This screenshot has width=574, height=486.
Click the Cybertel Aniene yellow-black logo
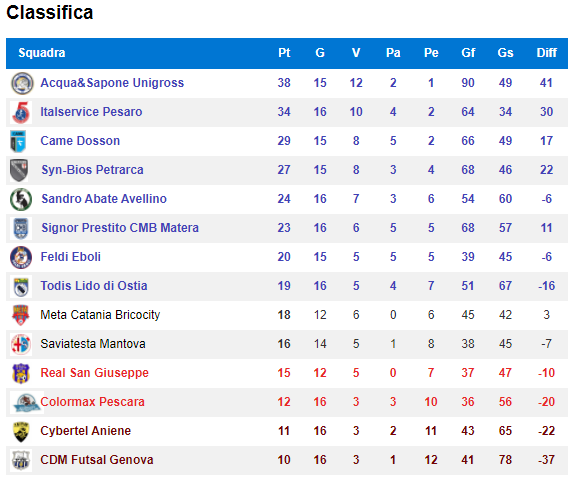pyautogui.click(x=21, y=431)
